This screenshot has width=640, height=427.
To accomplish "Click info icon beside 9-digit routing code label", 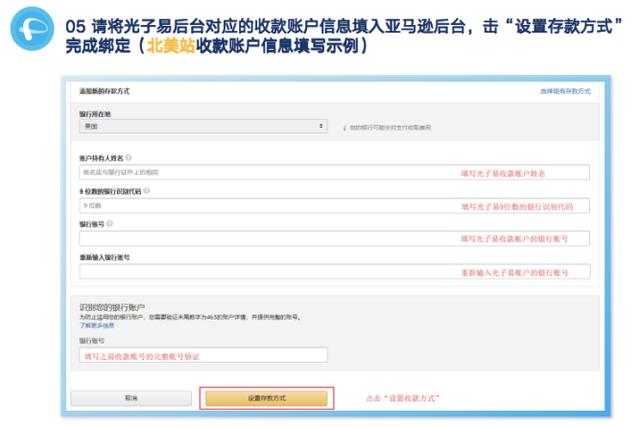I will 147,190.
